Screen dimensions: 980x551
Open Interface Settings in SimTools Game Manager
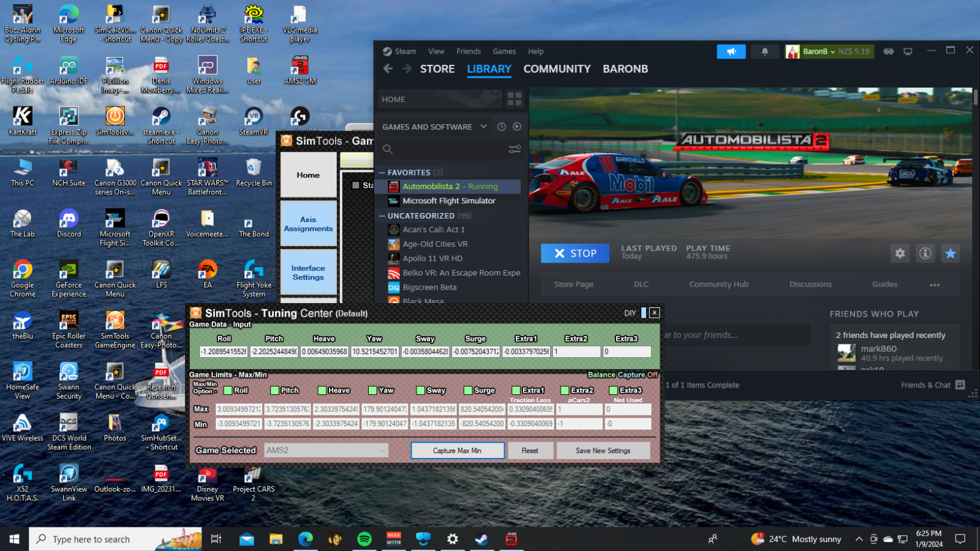(x=308, y=272)
